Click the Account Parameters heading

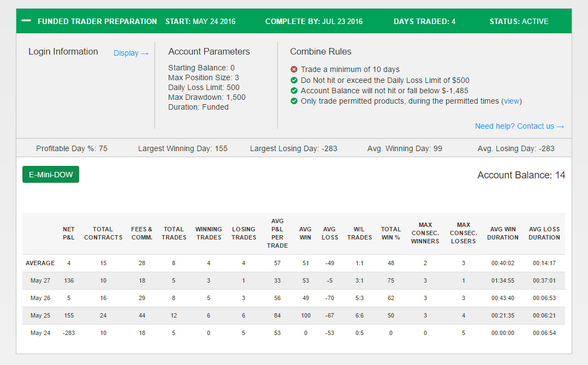[209, 52]
